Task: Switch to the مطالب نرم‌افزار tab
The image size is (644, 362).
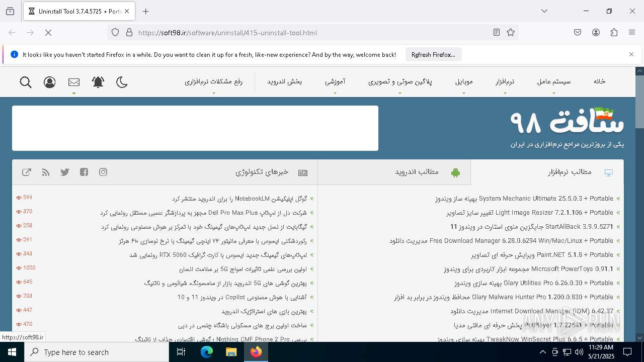Action: click(x=547, y=172)
